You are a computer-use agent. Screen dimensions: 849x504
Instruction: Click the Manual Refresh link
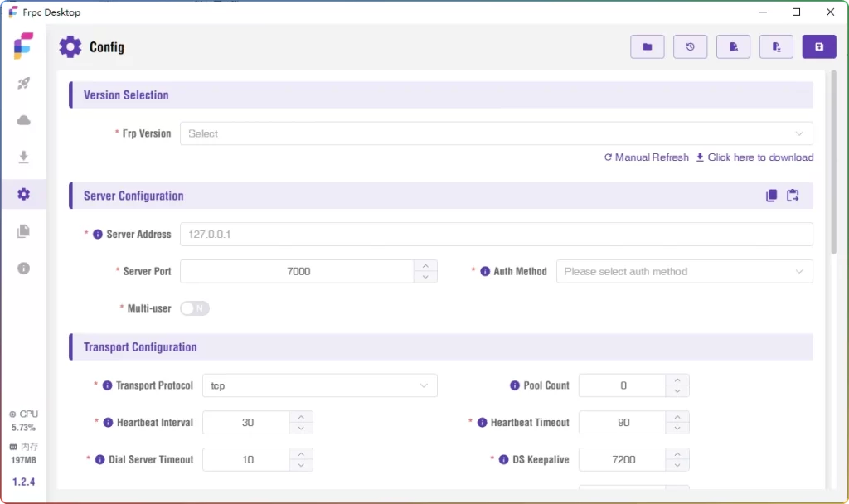tap(647, 157)
